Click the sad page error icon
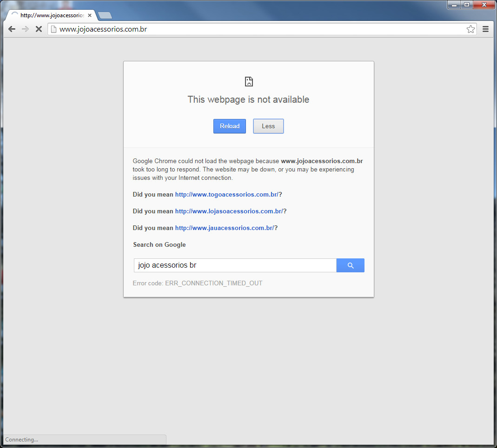This screenshot has width=497, height=448. coord(249,81)
